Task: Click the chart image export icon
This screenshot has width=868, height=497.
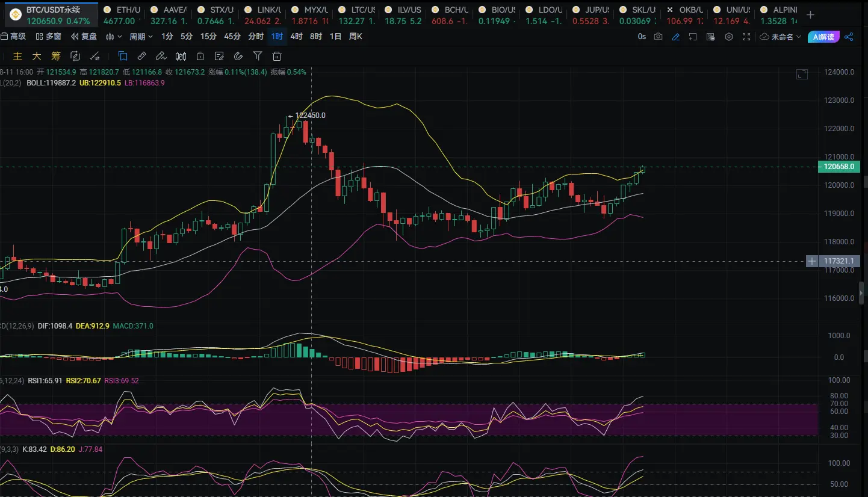Action: pos(711,37)
